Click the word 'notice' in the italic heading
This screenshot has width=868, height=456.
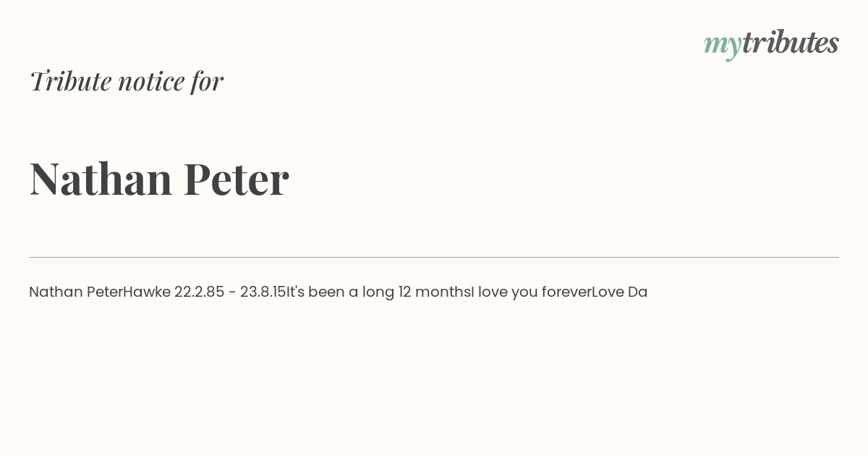click(152, 82)
